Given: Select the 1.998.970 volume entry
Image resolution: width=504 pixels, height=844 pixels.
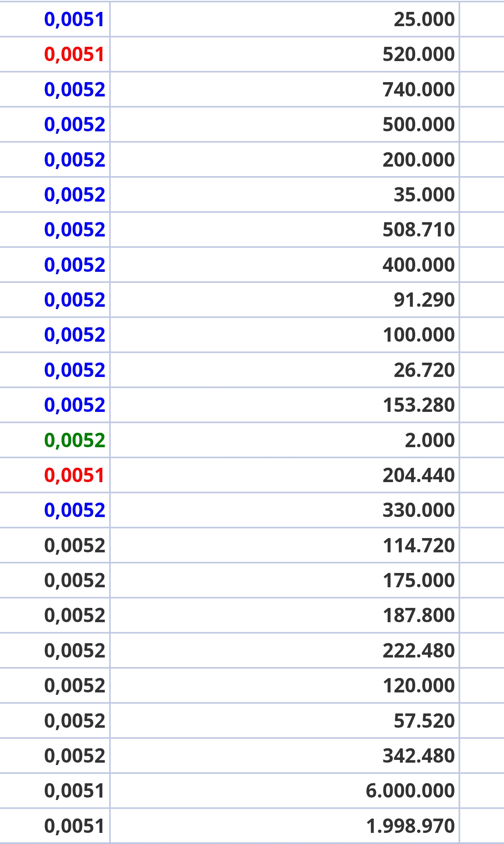Looking at the screenshot, I should (285, 826).
